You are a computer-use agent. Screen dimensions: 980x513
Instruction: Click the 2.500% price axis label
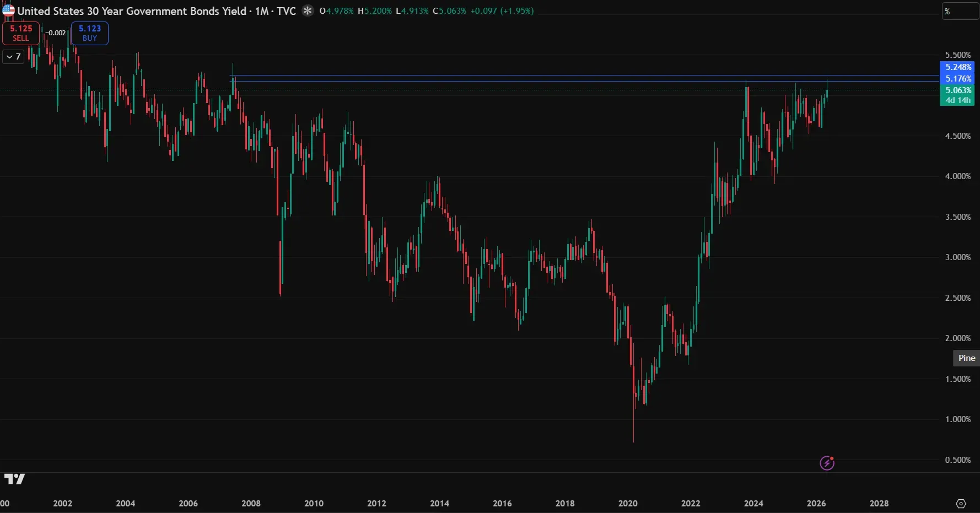(958, 298)
